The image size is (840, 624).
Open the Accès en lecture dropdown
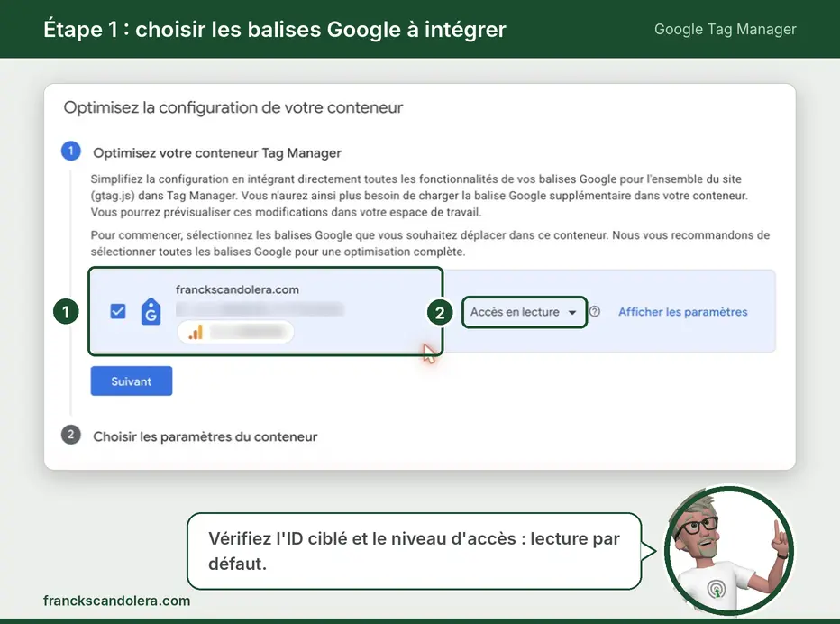pyautogui.click(x=524, y=312)
